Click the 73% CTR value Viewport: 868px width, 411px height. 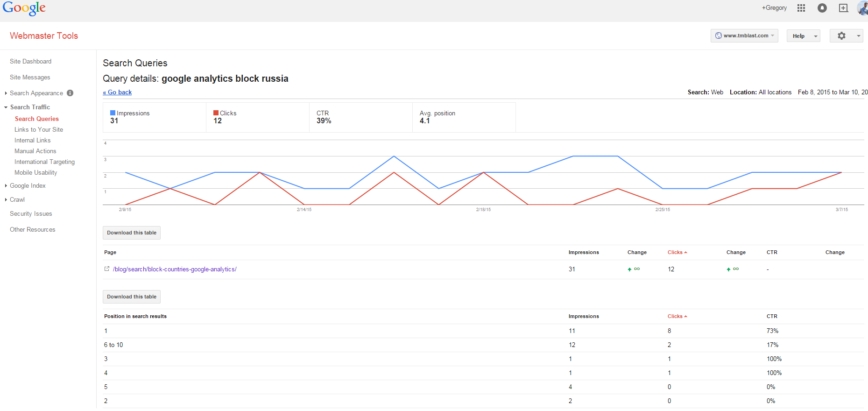(x=772, y=331)
